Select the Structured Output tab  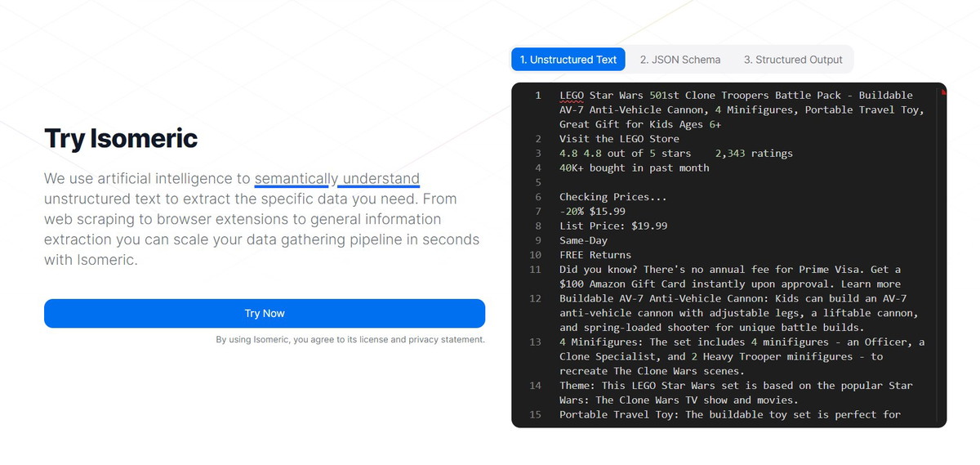792,60
